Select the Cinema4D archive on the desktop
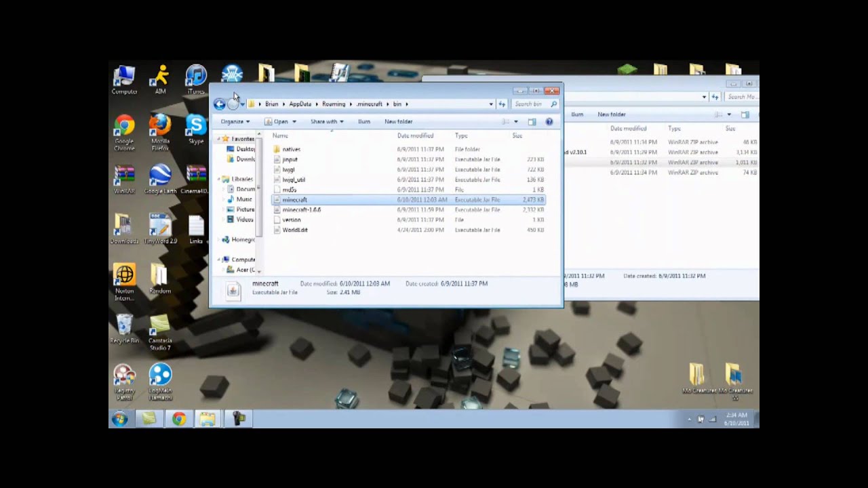Screen dimensions: 868x488 [196, 180]
